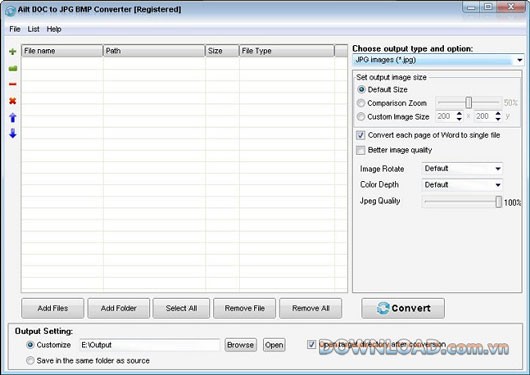Select the Customize output radio button
This screenshot has width=530, height=375.
[x=30, y=345]
